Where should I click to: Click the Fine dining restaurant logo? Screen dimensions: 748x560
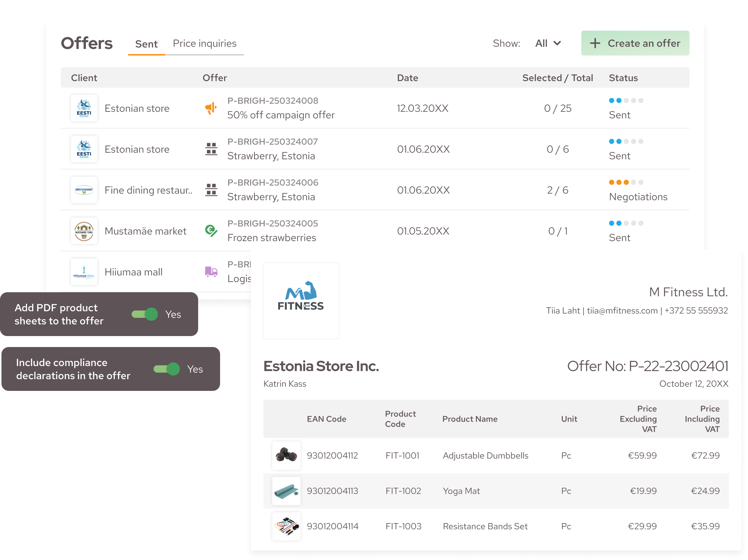tap(84, 190)
